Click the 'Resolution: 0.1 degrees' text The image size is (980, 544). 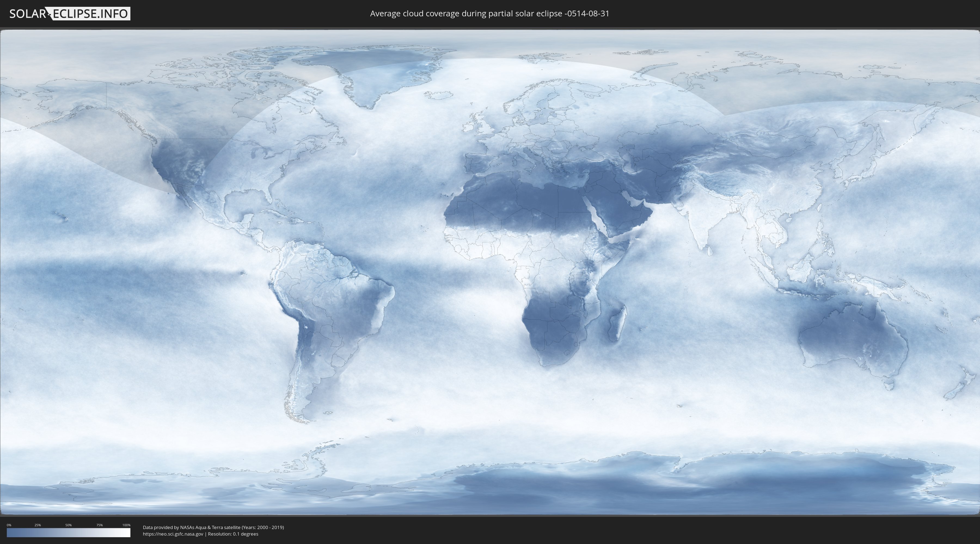[x=233, y=534]
